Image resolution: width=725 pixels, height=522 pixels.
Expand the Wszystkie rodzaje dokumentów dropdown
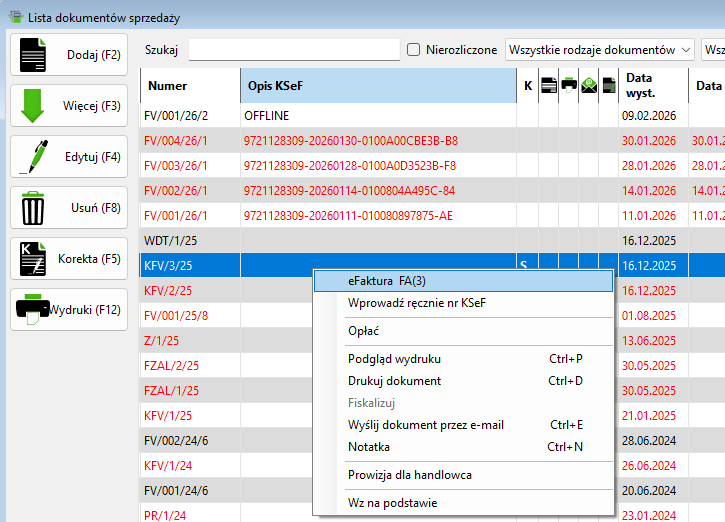click(600, 49)
